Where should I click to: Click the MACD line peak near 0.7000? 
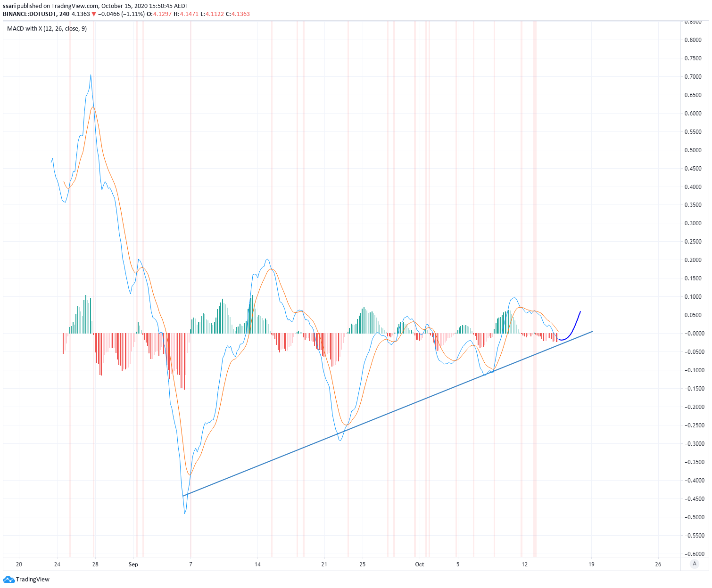click(91, 75)
